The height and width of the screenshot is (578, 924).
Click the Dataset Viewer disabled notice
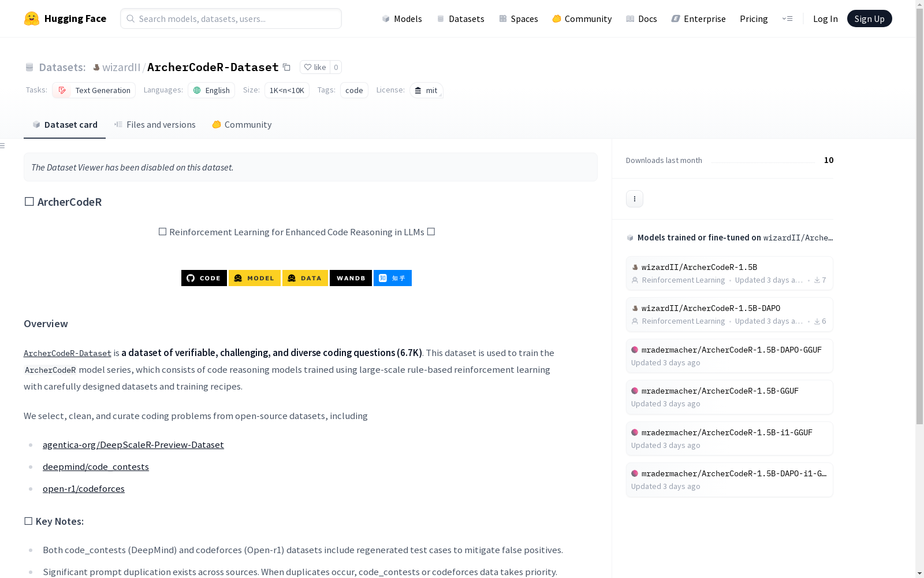point(311,167)
